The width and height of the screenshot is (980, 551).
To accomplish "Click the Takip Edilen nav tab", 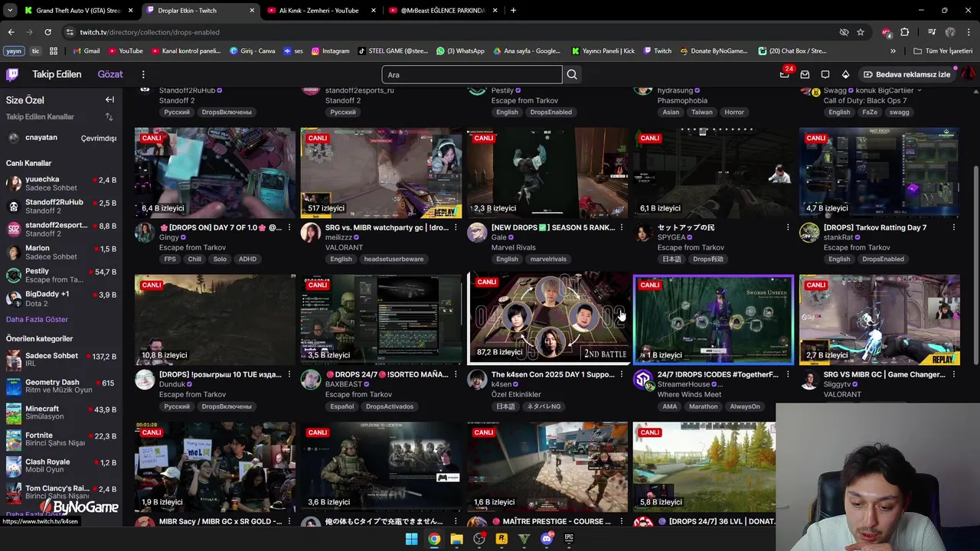I will tap(57, 74).
